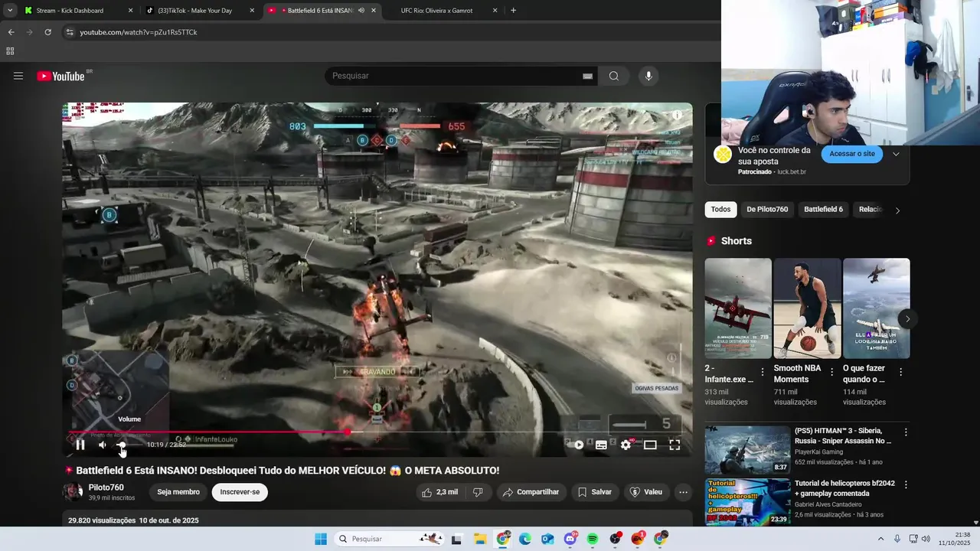Pause the video
Screen dimensions: 980x551
coord(80,445)
